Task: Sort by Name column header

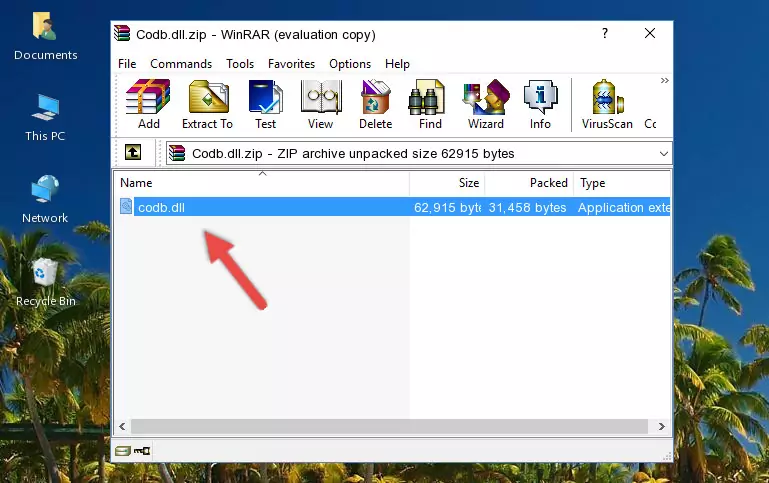Action: coord(262,183)
